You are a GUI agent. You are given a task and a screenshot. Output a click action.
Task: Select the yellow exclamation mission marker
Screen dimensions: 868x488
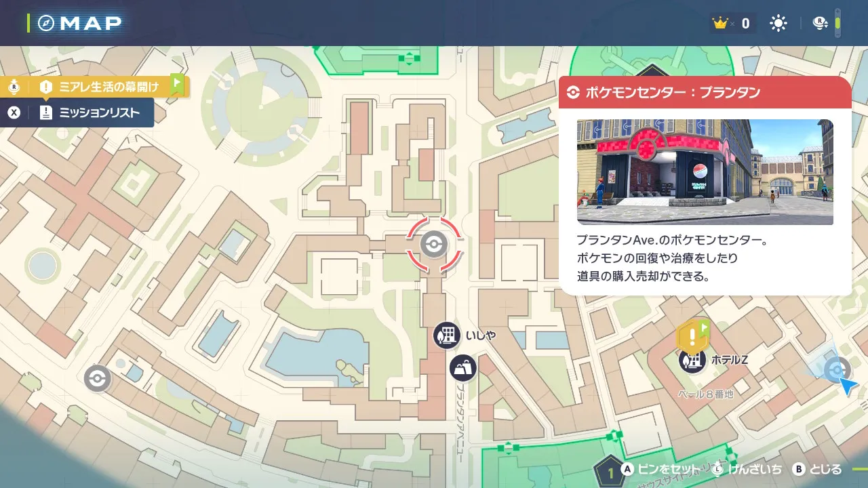coord(692,335)
